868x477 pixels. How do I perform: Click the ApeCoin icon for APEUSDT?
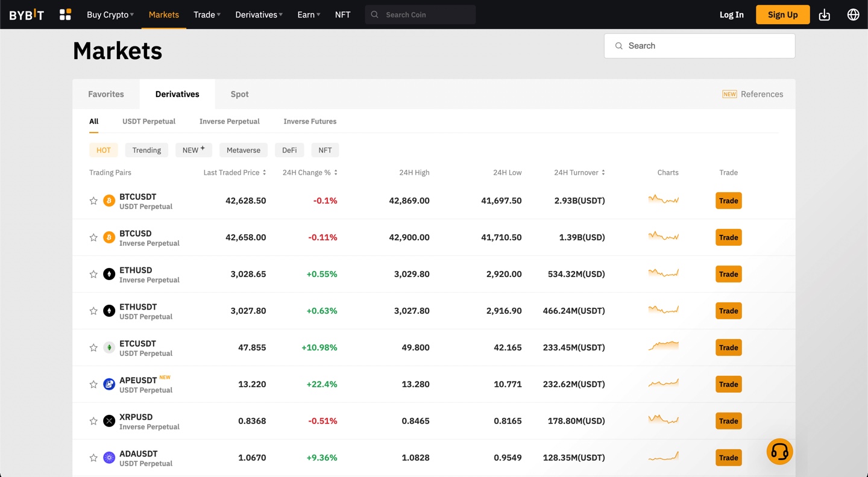click(109, 384)
